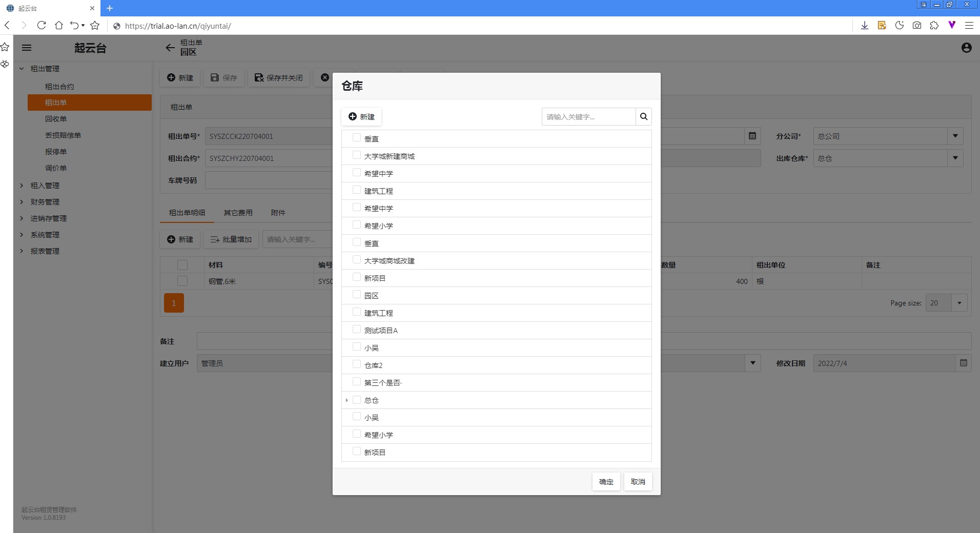Check the 仓库2 checkbox
Image resolution: width=980 pixels, height=533 pixels.
click(x=357, y=364)
